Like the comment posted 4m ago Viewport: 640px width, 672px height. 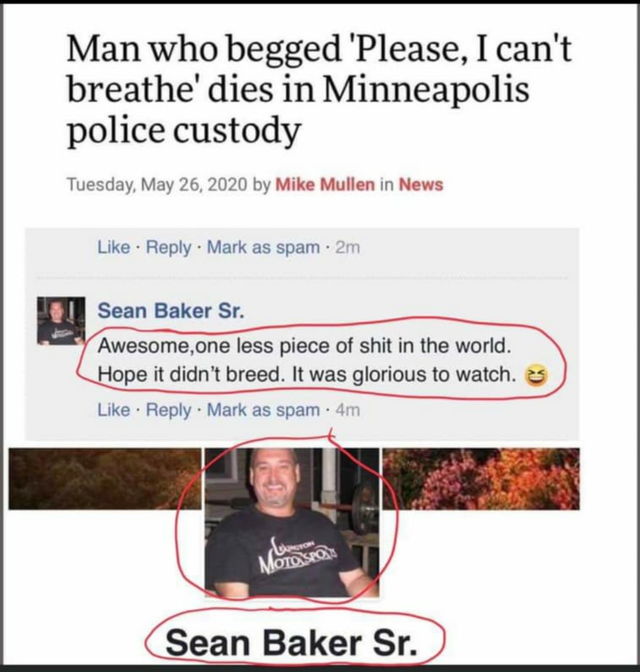[114, 410]
